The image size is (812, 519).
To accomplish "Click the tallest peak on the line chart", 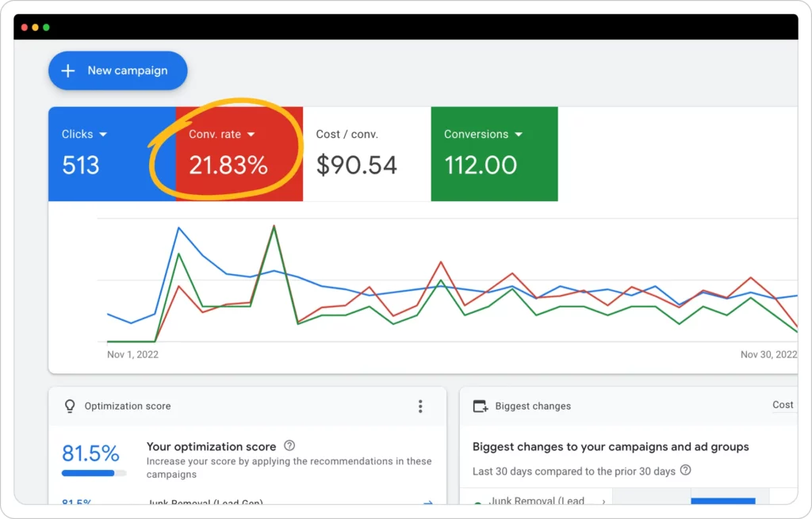I will pyautogui.click(x=274, y=226).
